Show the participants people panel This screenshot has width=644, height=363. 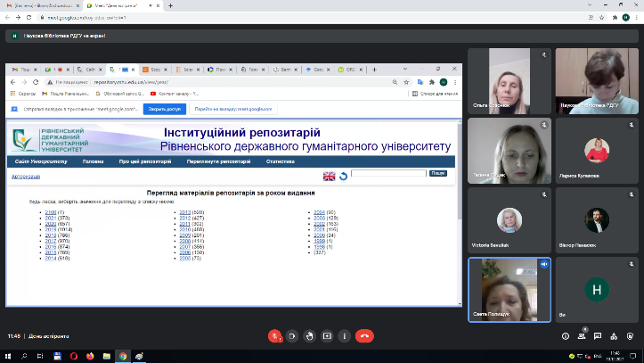click(x=582, y=336)
